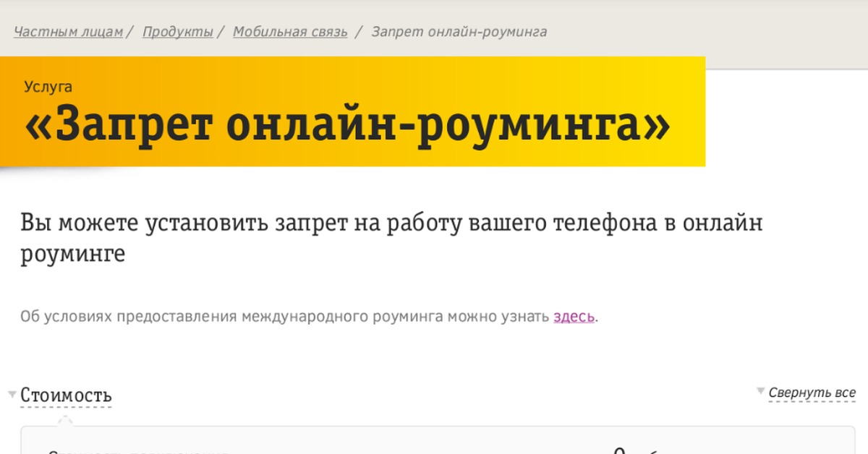Follow the здесь link about roaming
This screenshot has height=454, width=868.
[x=574, y=317]
